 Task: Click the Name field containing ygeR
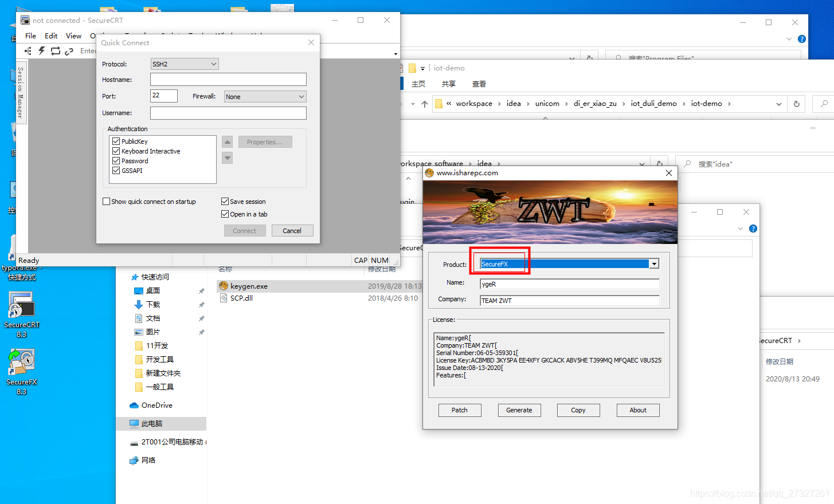click(570, 284)
